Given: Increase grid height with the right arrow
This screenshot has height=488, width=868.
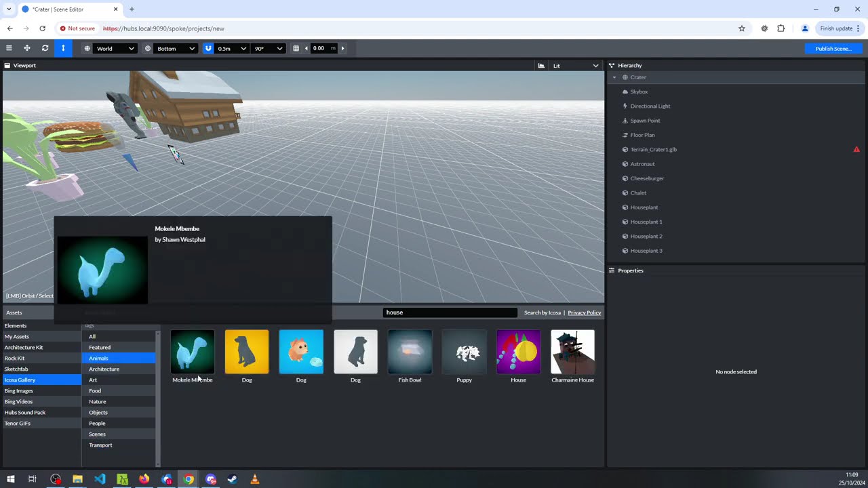Looking at the screenshot, I should coord(342,48).
